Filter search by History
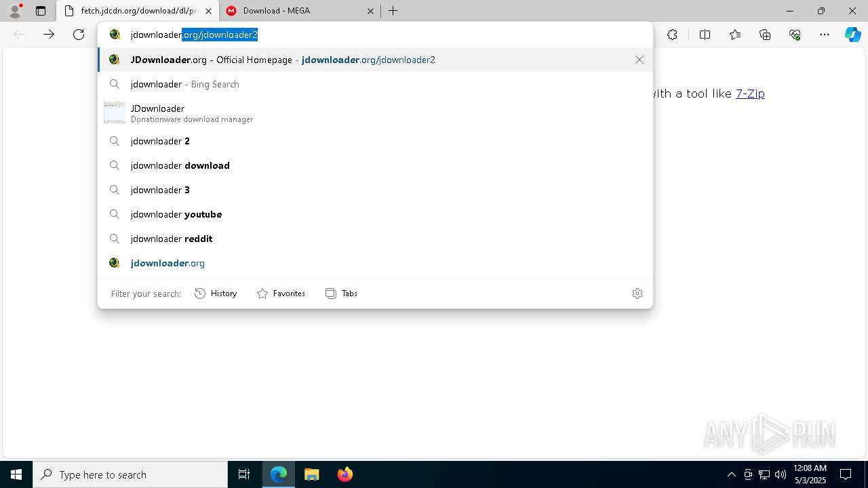 tap(216, 293)
